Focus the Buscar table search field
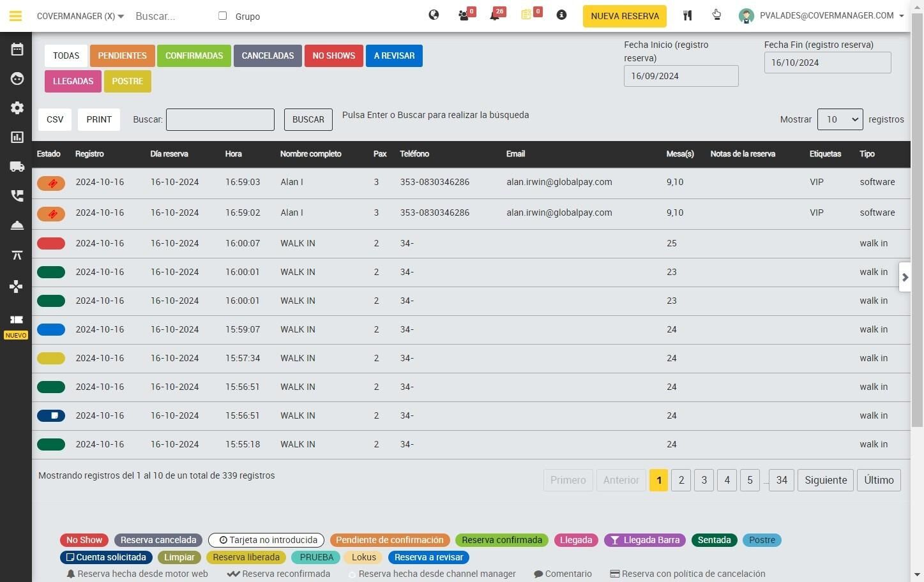Screen dimensions: 924x582 [220, 119]
